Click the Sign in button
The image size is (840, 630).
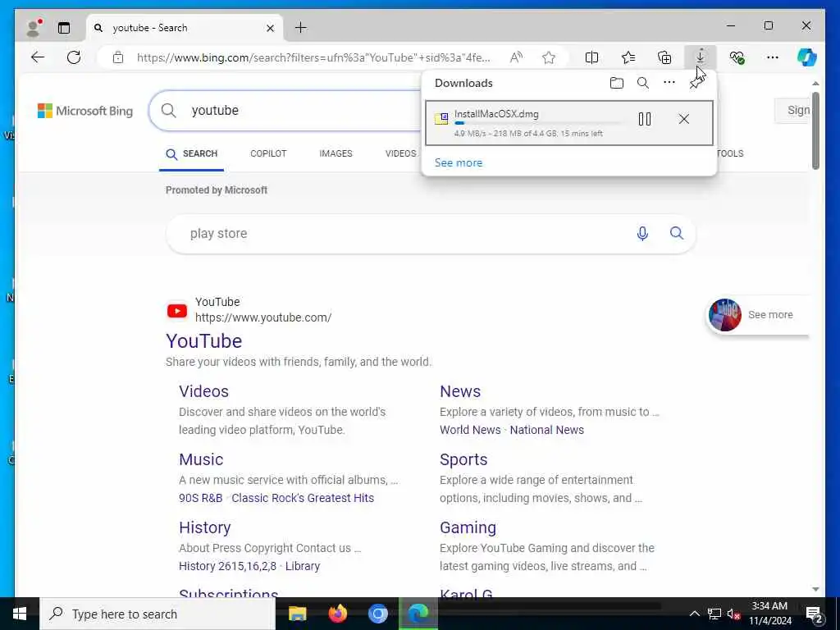coord(792,111)
